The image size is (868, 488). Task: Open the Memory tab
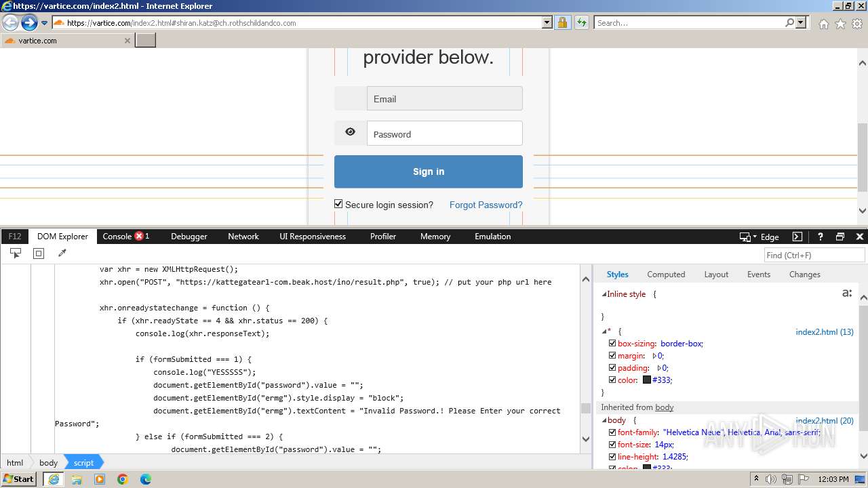[435, 237]
